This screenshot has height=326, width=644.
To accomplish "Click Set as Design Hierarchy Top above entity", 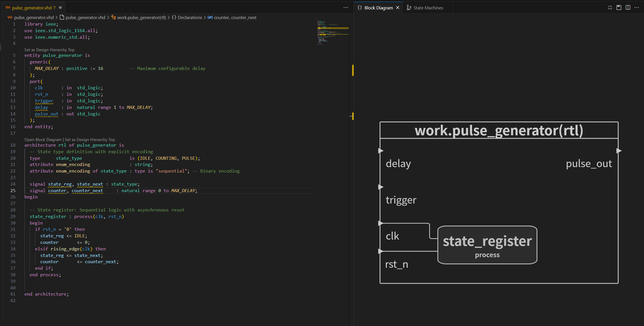I will pos(49,50).
